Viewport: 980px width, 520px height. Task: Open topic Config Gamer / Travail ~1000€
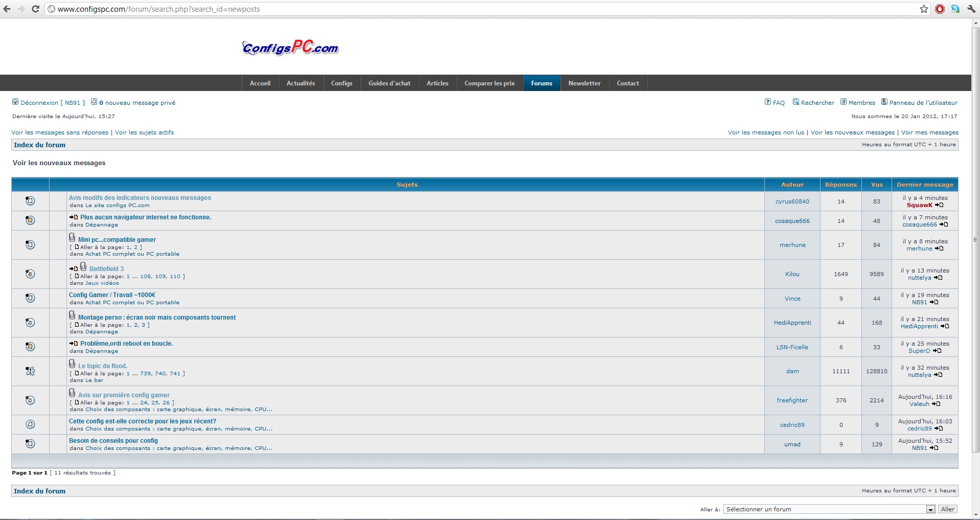[x=112, y=295]
